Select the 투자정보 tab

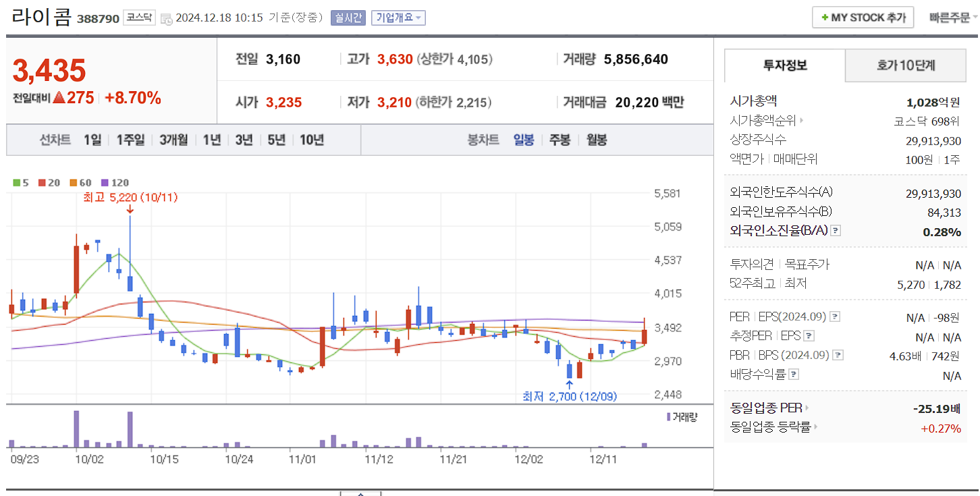click(x=784, y=65)
